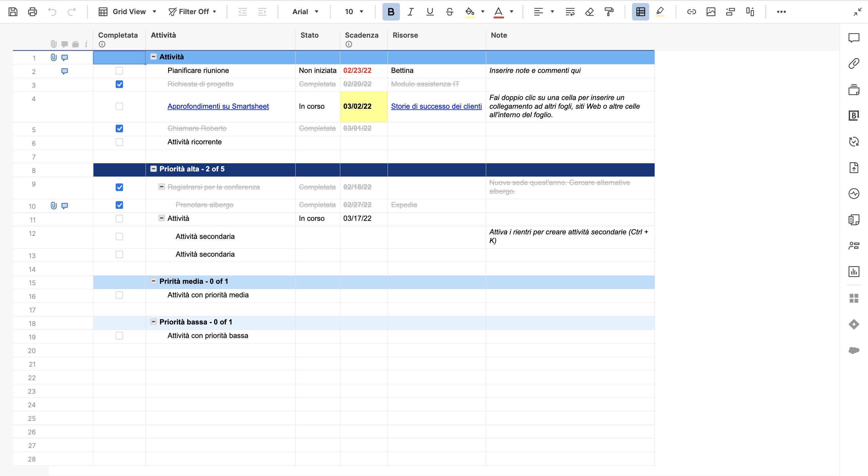
Task: Toggle Italic formatting
Action: point(410,12)
